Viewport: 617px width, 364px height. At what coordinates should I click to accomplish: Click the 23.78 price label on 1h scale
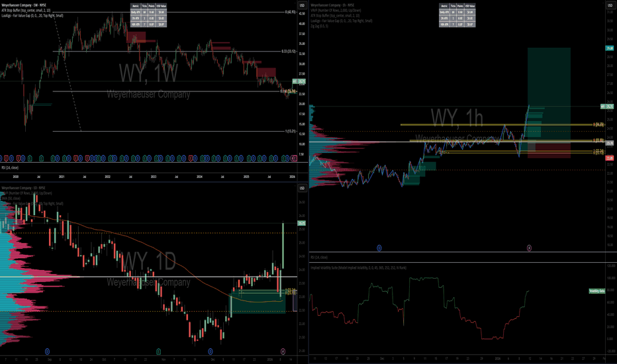click(x=610, y=143)
